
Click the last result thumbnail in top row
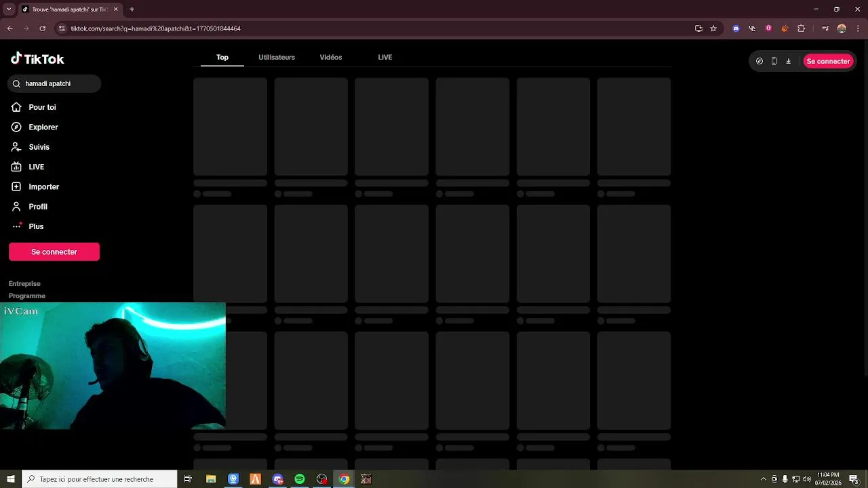click(634, 127)
